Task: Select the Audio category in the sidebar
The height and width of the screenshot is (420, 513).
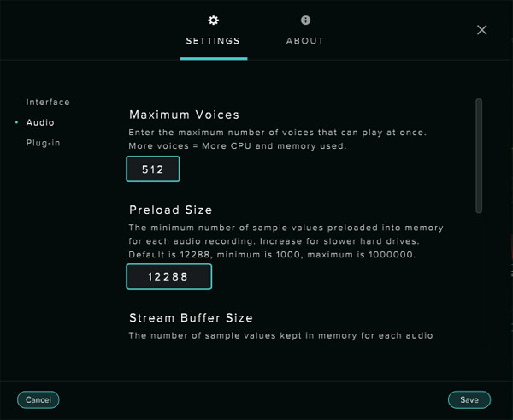Action: point(40,123)
